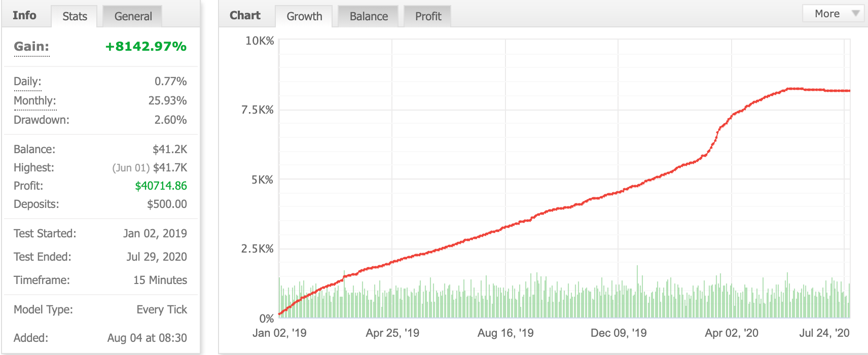
Task: Click the green $40714.86 profit value
Action: (x=161, y=186)
